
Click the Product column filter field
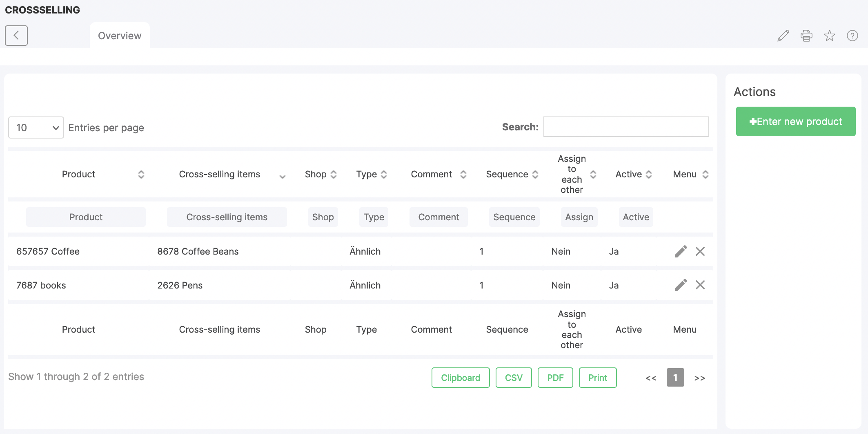(x=86, y=217)
